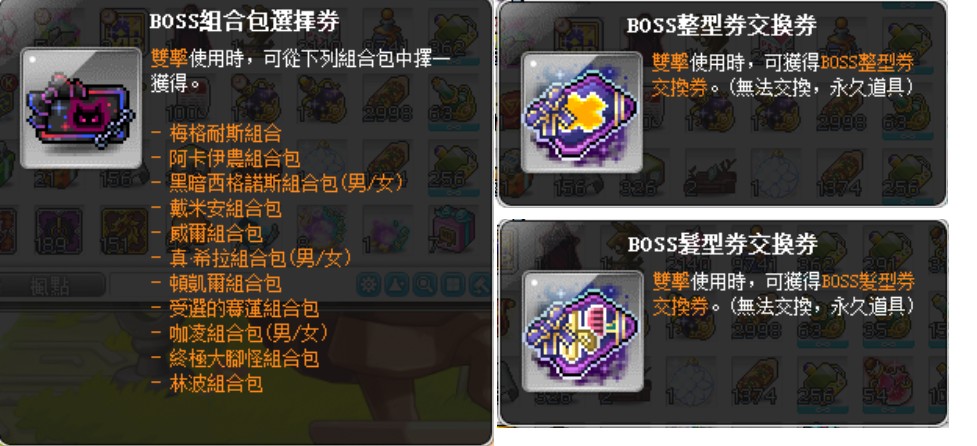977x446 pixels.
Task: Click the 戴米安組合包 list entry
Action: [x=224, y=208]
